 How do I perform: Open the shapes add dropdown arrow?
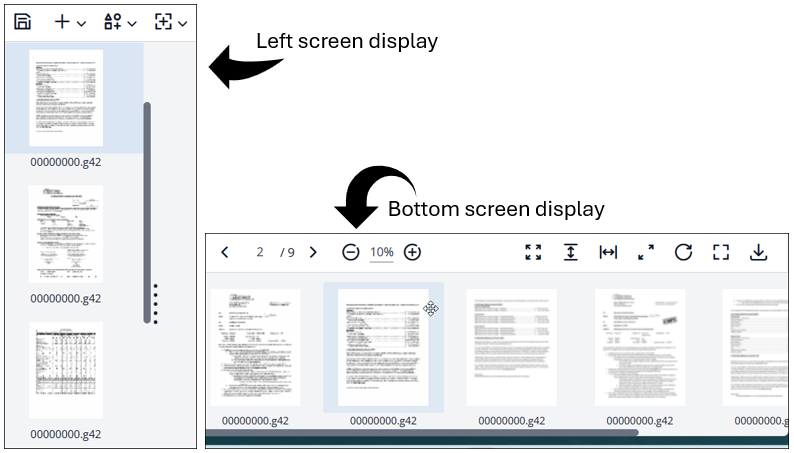132,23
